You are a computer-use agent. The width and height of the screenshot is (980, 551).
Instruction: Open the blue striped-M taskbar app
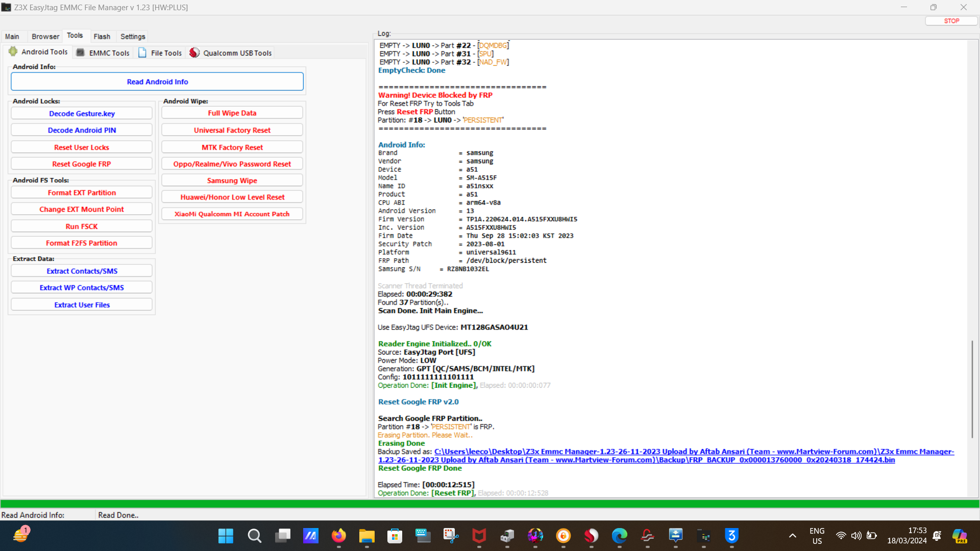310,536
